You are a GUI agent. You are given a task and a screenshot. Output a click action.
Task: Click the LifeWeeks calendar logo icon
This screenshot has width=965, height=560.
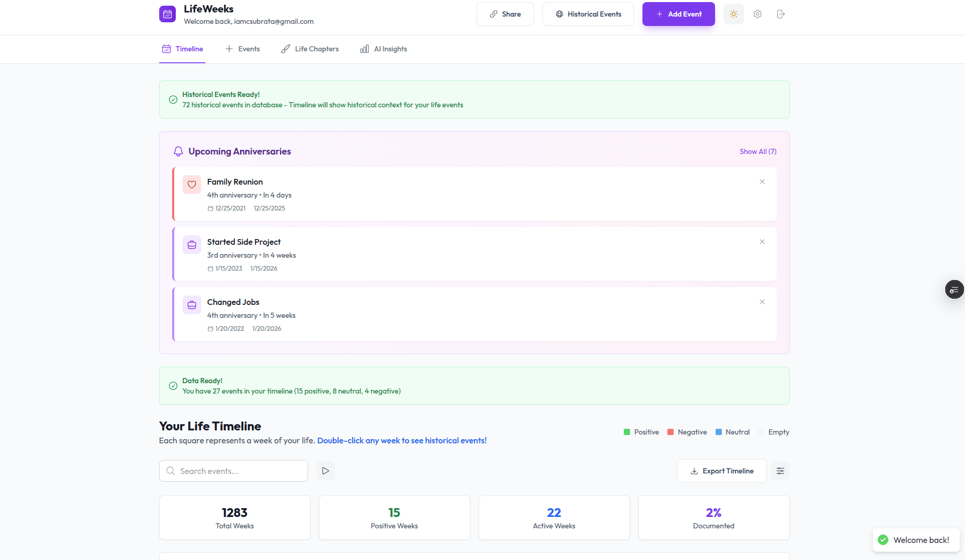[167, 14]
